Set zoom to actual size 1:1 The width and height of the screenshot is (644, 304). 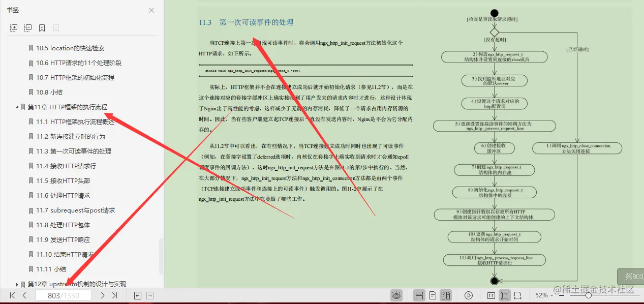(491, 295)
